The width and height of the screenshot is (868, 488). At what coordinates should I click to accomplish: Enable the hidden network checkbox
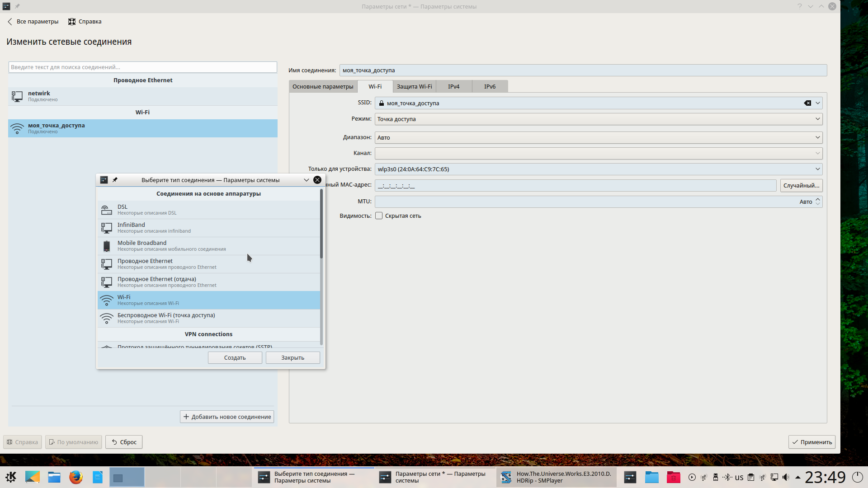(x=379, y=216)
